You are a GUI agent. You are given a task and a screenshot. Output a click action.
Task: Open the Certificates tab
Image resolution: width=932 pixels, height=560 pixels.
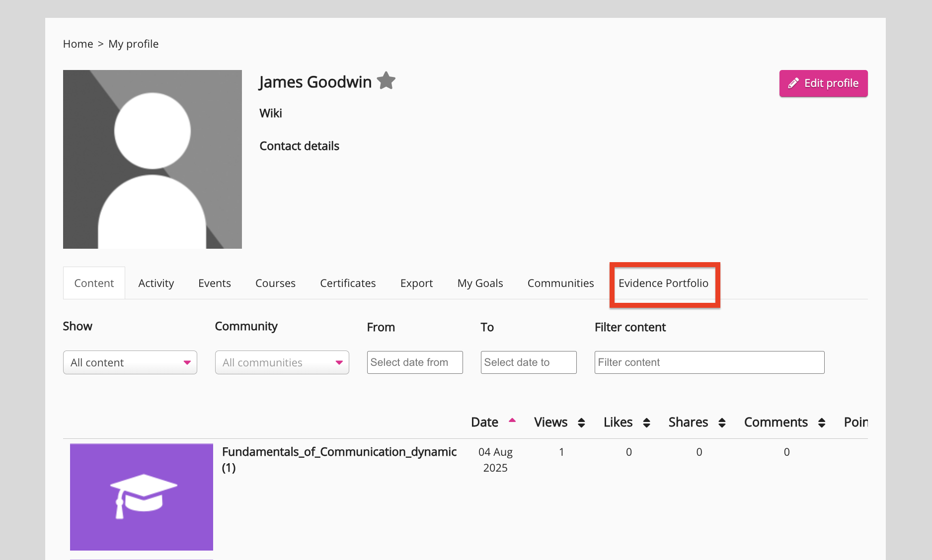348,283
